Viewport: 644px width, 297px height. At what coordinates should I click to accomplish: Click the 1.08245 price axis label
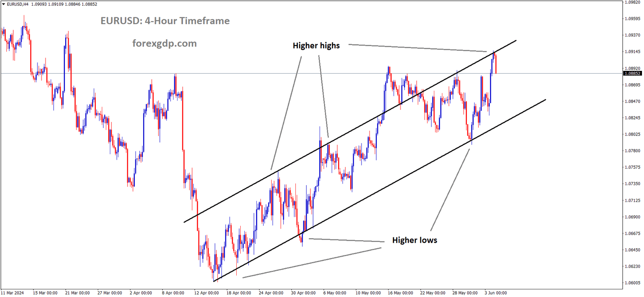coord(632,118)
